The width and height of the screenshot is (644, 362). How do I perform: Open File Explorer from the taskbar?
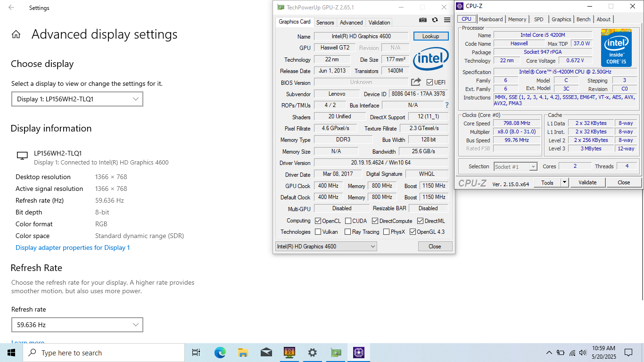[x=243, y=353]
